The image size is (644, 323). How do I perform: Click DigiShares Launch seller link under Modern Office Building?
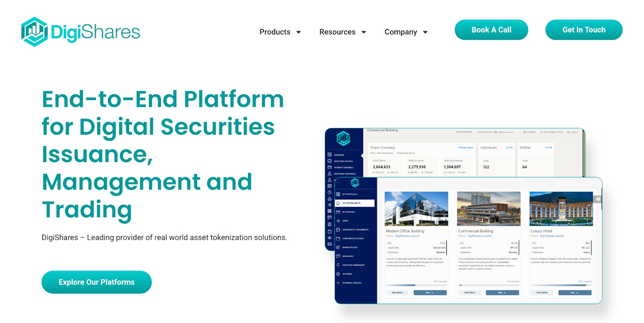pos(407,236)
